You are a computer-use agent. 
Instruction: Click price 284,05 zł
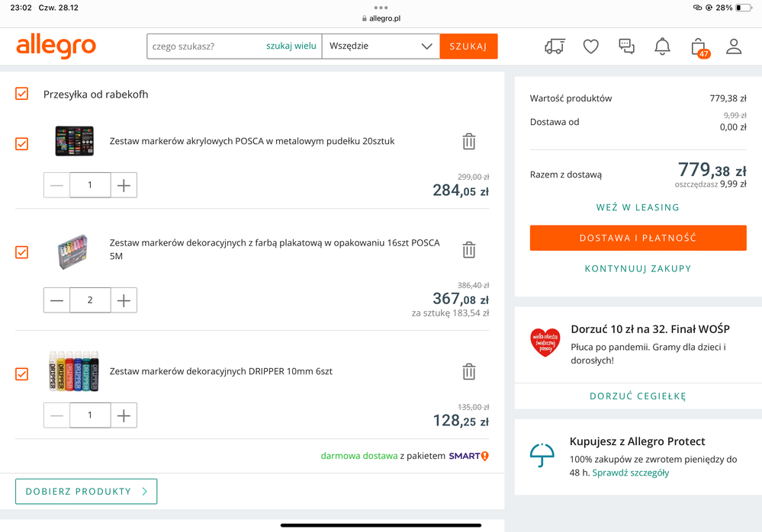[x=461, y=191]
